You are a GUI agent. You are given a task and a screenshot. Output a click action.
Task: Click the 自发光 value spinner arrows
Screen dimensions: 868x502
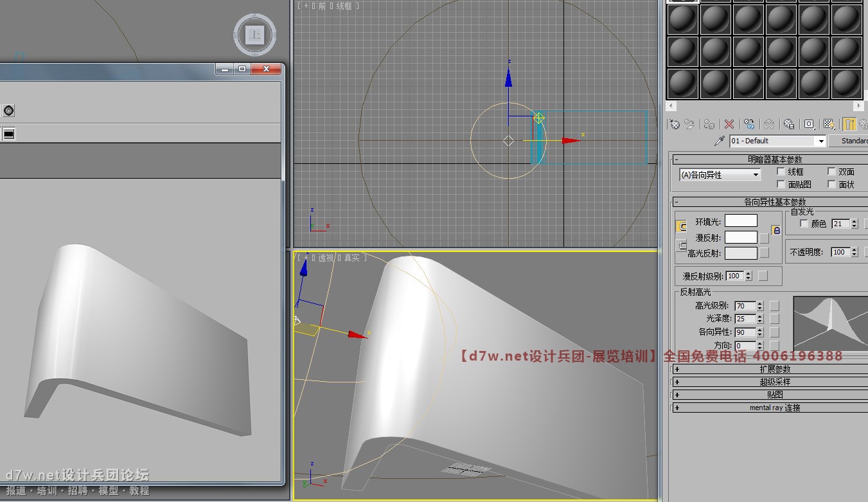pos(854,224)
